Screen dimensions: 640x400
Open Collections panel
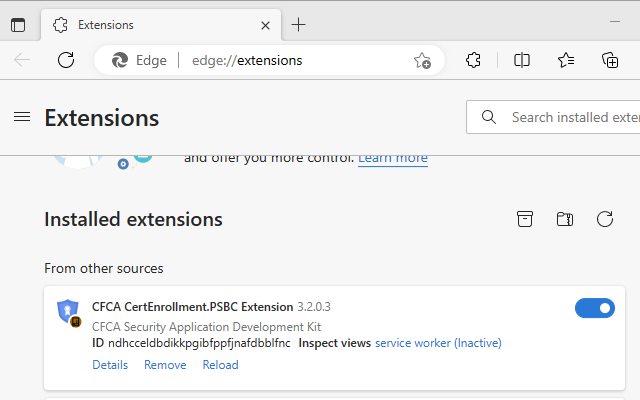(x=610, y=60)
